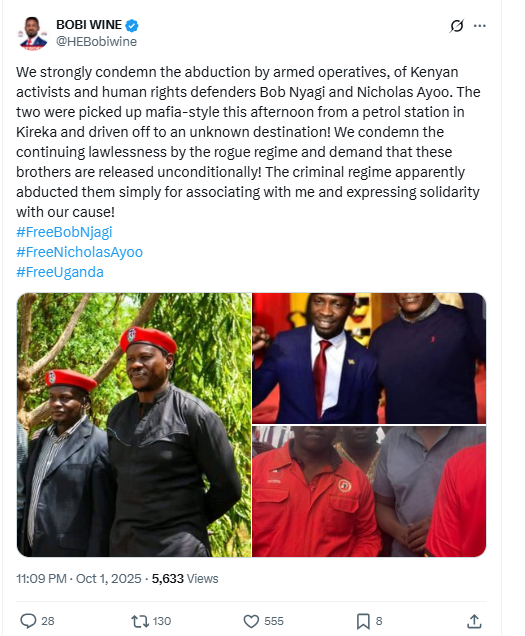
Task: Bookmark the post using the bookmark icon
Action: (363, 621)
